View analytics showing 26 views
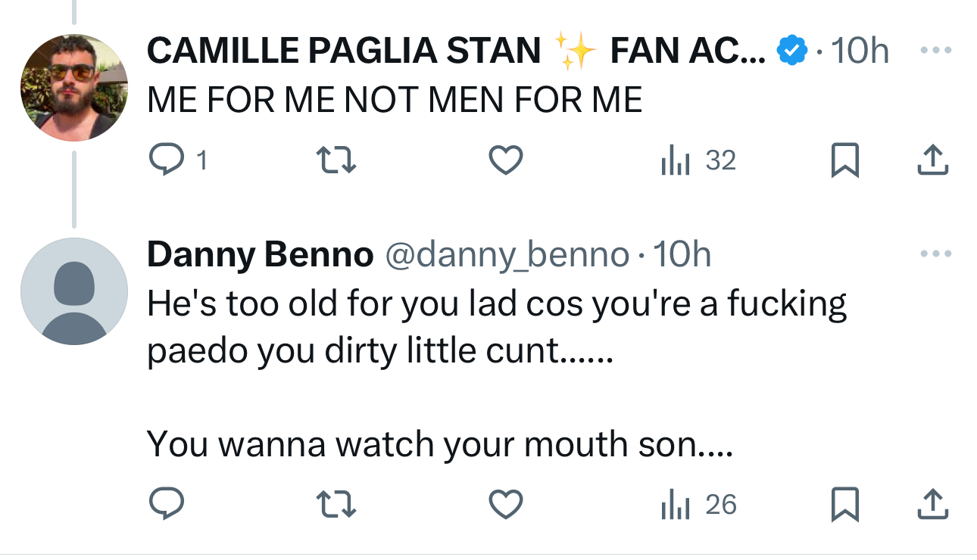The width and height of the screenshot is (977, 560). pyautogui.click(x=698, y=505)
